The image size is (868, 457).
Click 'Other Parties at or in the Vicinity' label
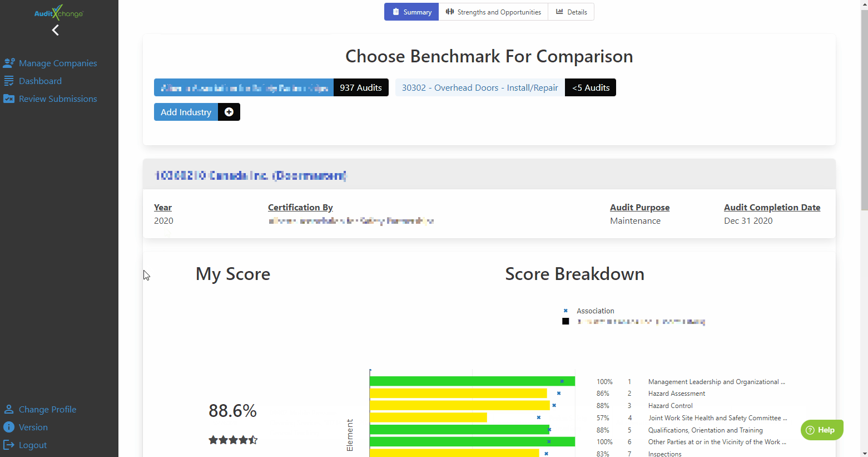[717, 442]
